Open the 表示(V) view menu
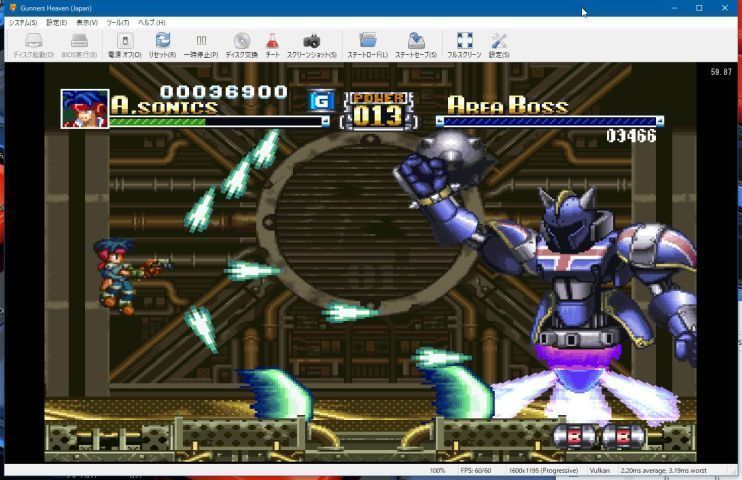The image size is (742, 480). click(x=87, y=23)
